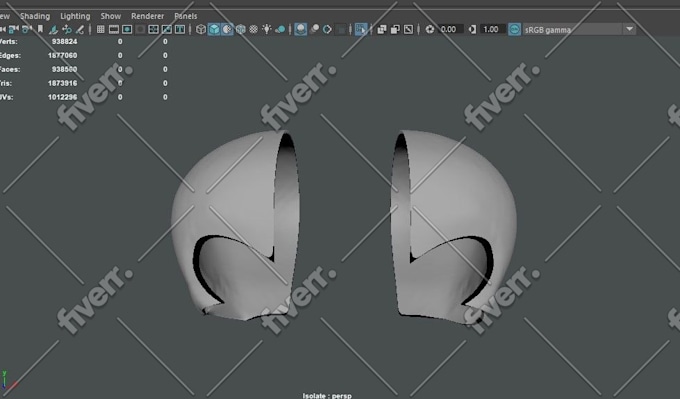
Task: Open the partially visible View menu
Action: (5, 16)
